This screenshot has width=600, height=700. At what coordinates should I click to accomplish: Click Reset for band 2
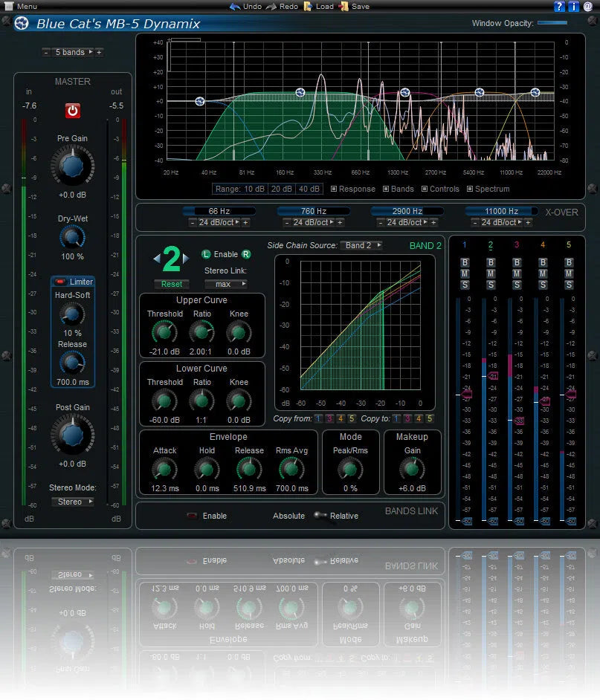tap(172, 284)
